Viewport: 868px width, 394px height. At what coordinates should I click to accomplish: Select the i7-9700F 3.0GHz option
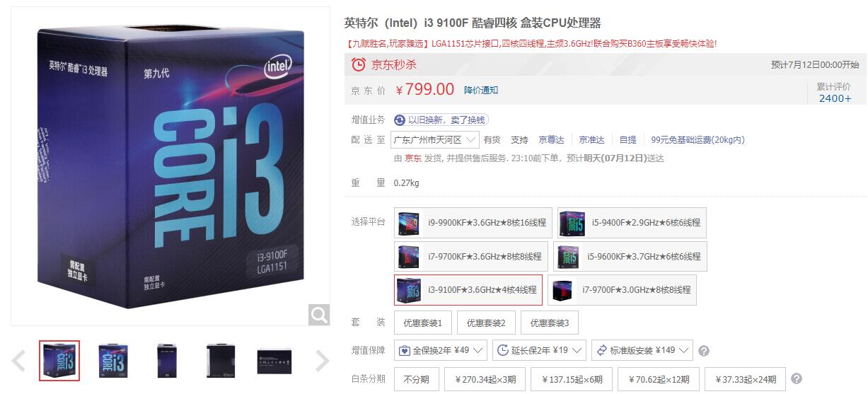(x=622, y=290)
